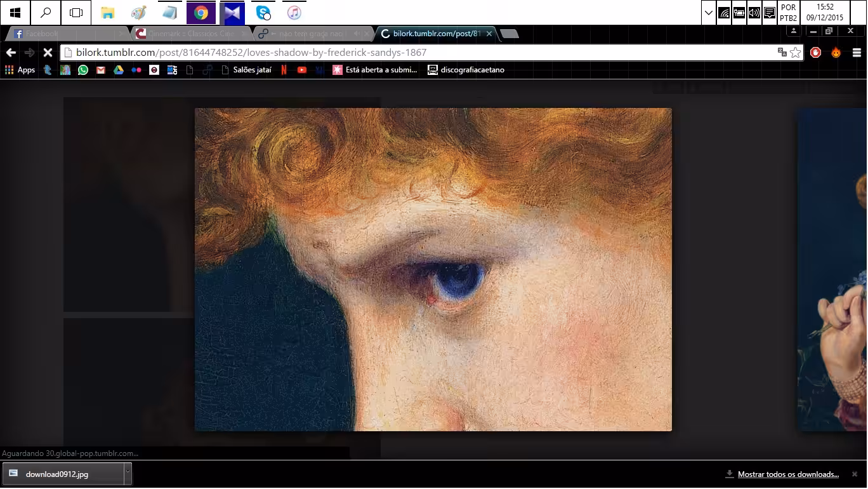Open the Apps bookmarks shortcut
This screenshot has width=868, height=489.
20,70
